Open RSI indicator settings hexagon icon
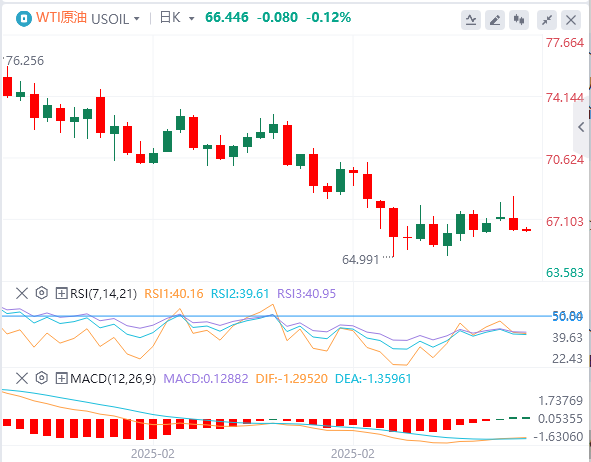This screenshot has height=462, width=591. click(42, 293)
